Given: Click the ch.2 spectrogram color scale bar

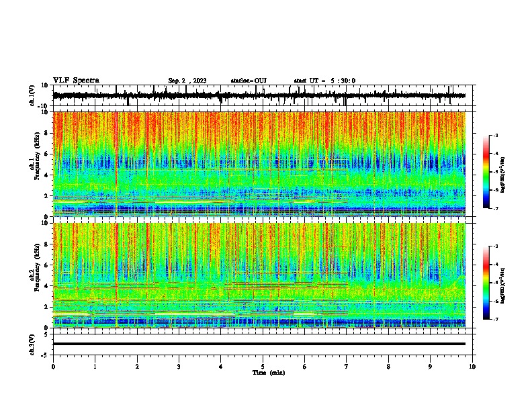Looking at the screenshot, I should (486, 283).
